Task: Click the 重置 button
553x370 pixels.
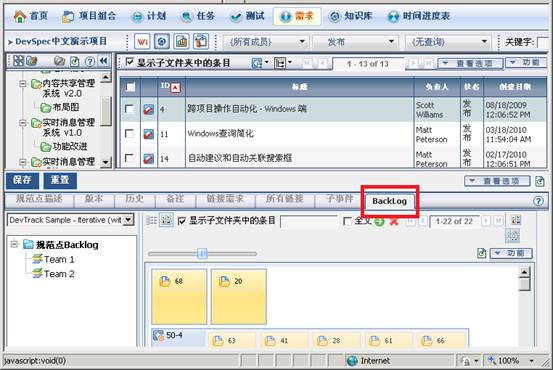Action: (60, 180)
